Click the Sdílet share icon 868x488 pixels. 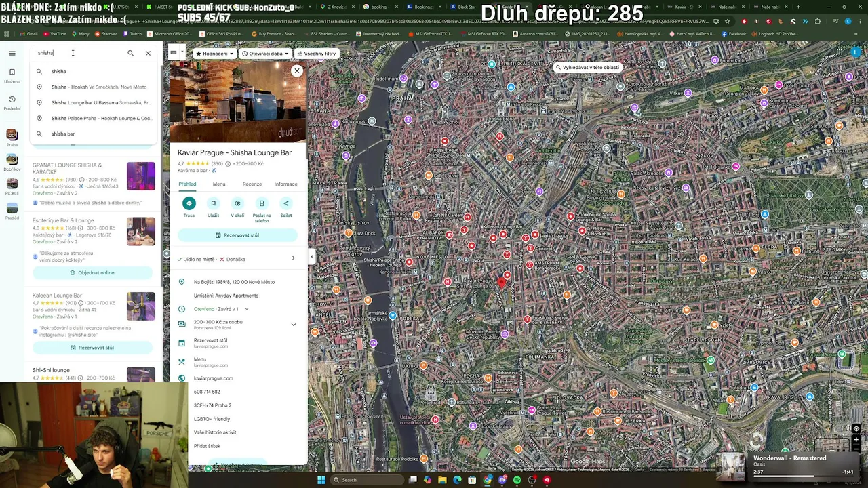tap(286, 203)
